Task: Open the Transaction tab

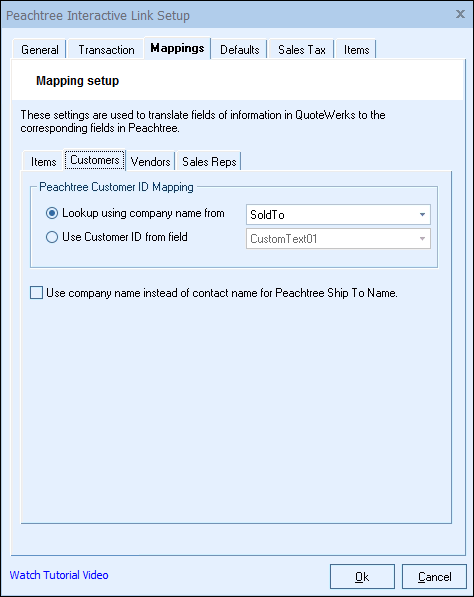Action: [106, 49]
